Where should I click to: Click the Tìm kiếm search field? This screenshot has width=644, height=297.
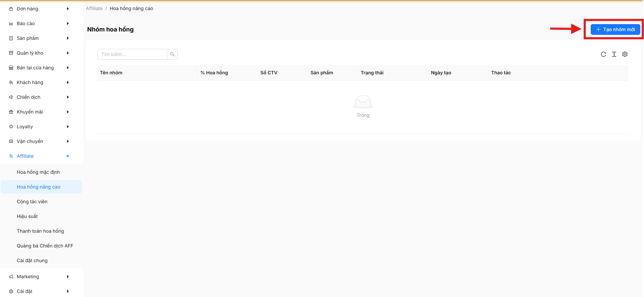[132, 54]
